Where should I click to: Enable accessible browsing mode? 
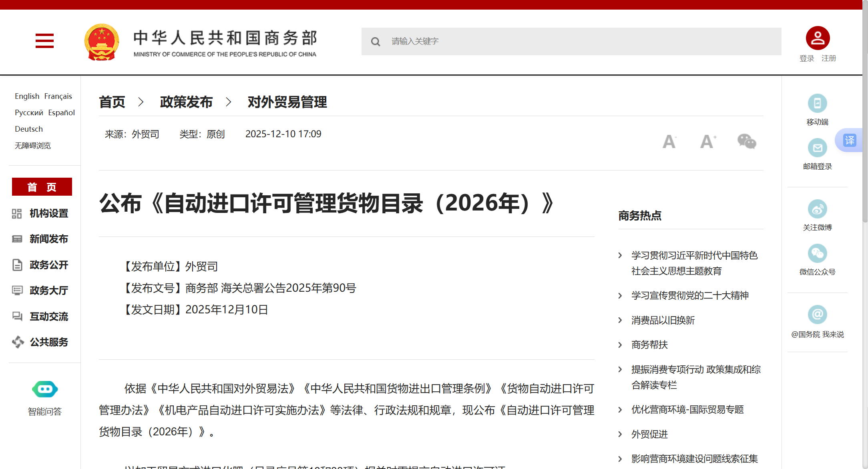pyautogui.click(x=33, y=146)
